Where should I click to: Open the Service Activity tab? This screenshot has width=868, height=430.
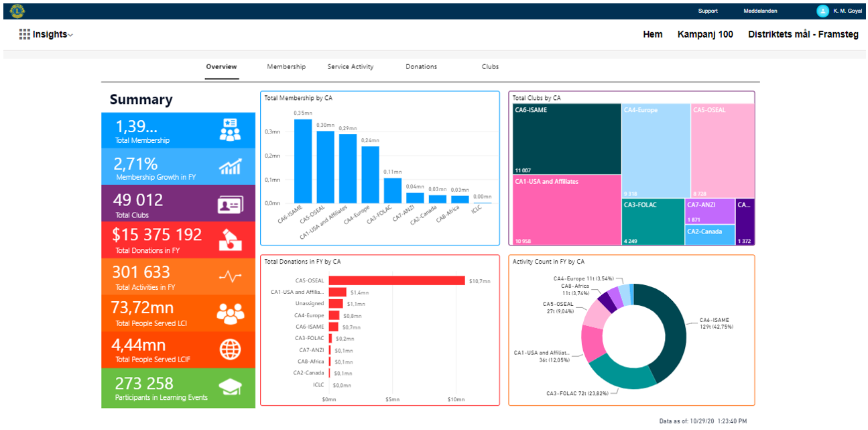351,67
